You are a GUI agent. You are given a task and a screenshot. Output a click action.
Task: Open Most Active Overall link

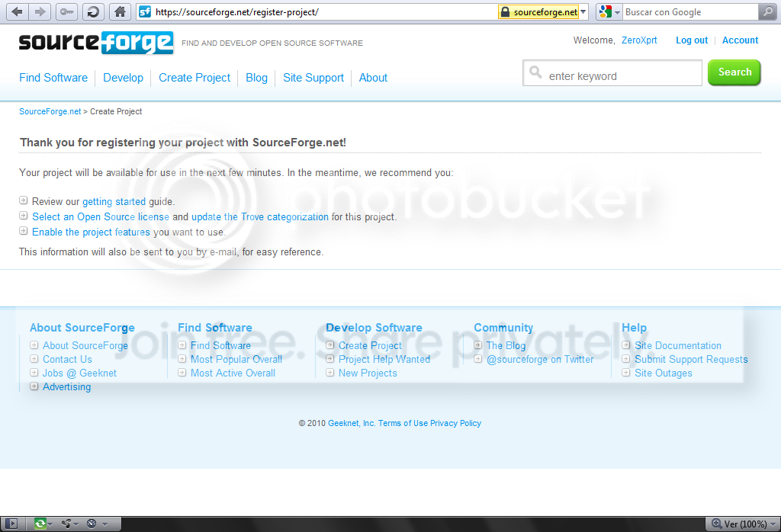[x=233, y=373]
